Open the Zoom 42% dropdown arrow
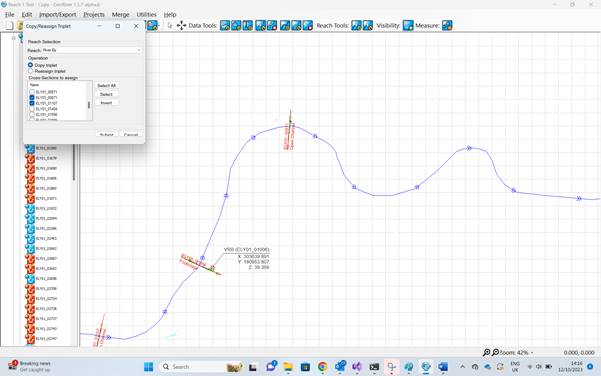This screenshot has height=376, width=601. 532,353
